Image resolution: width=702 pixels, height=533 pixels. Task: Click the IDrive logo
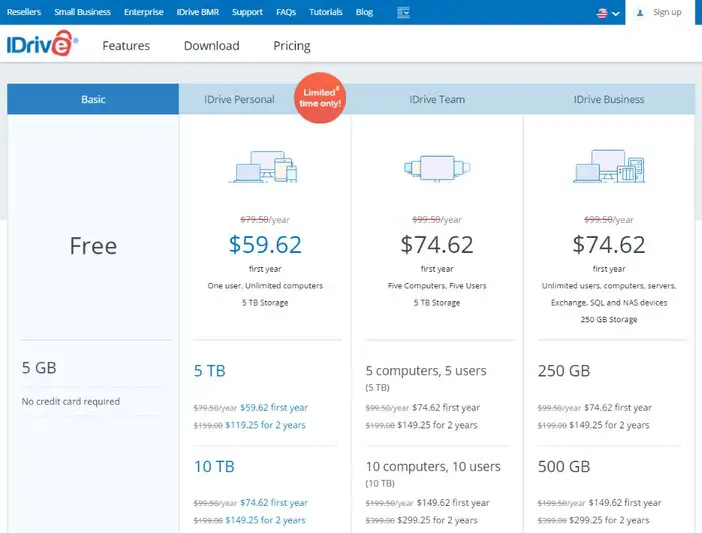[x=42, y=43]
